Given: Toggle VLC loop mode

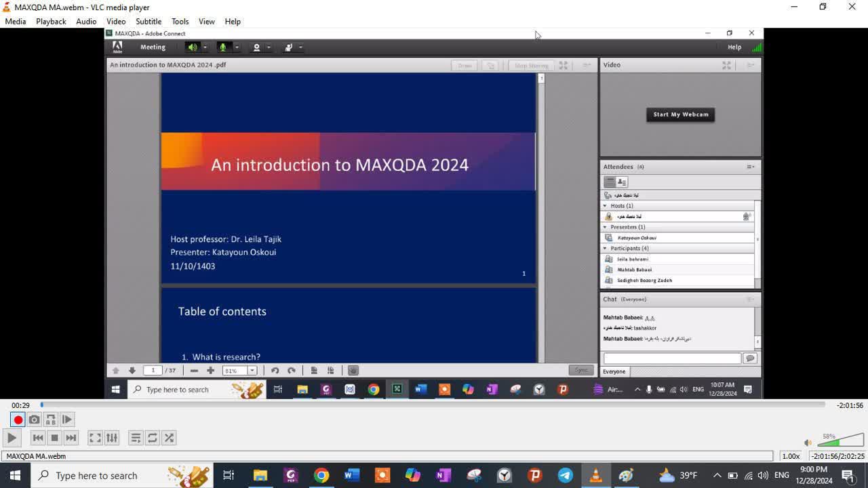Looking at the screenshot, I should (153, 438).
